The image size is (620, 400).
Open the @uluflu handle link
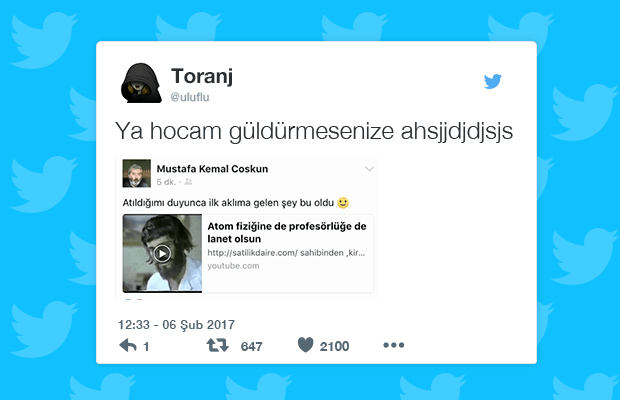coord(190,97)
